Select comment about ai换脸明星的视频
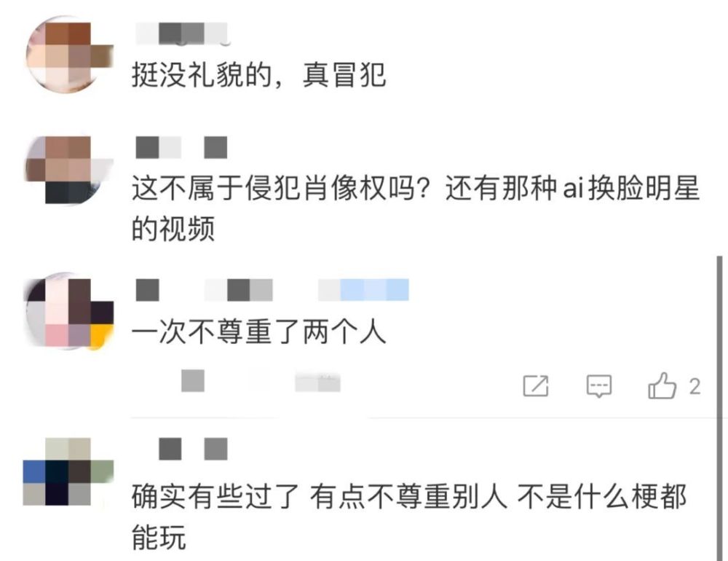728x561 pixels. pyautogui.click(x=416, y=208)
